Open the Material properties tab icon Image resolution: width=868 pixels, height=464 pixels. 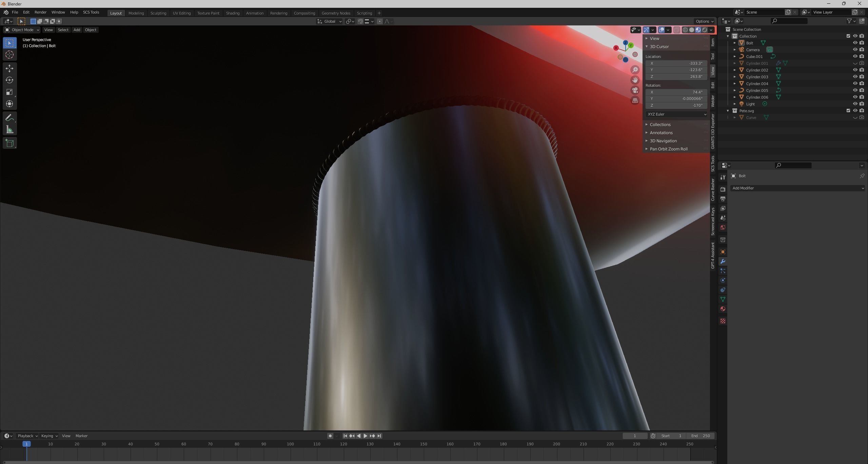[723, 309]
